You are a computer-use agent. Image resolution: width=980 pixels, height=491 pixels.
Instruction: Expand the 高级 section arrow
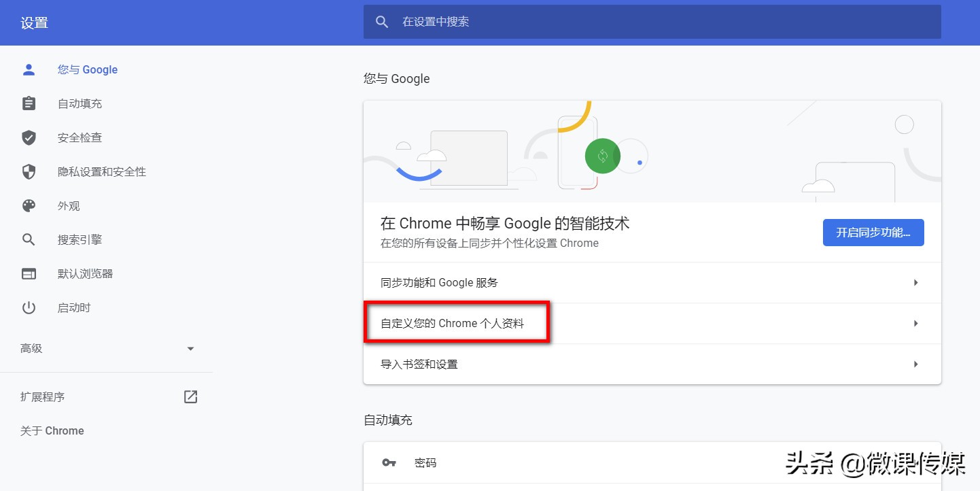(x=190, y=349)
